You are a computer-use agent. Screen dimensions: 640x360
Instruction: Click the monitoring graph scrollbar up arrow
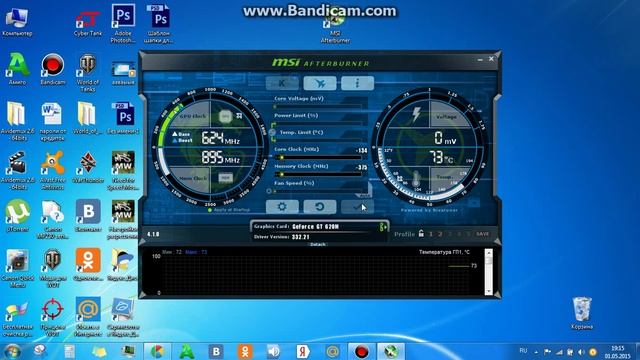click(489, 253)
